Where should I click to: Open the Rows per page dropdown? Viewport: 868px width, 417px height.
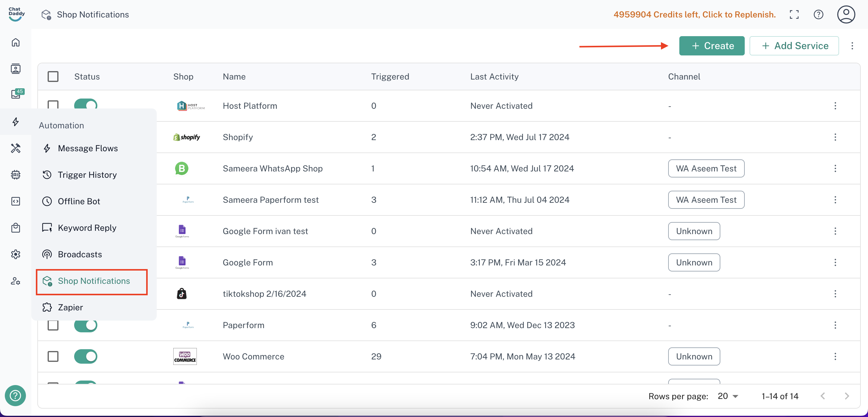point(728,396)
